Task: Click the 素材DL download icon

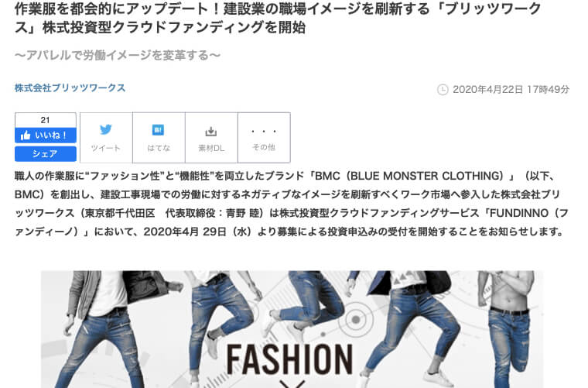Action: 211,132
